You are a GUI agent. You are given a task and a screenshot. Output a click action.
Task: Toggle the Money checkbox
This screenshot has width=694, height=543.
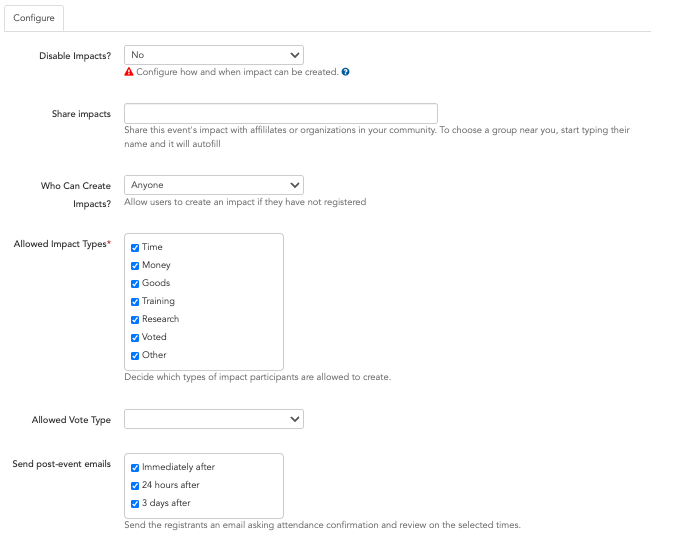(x=135, y=266)
